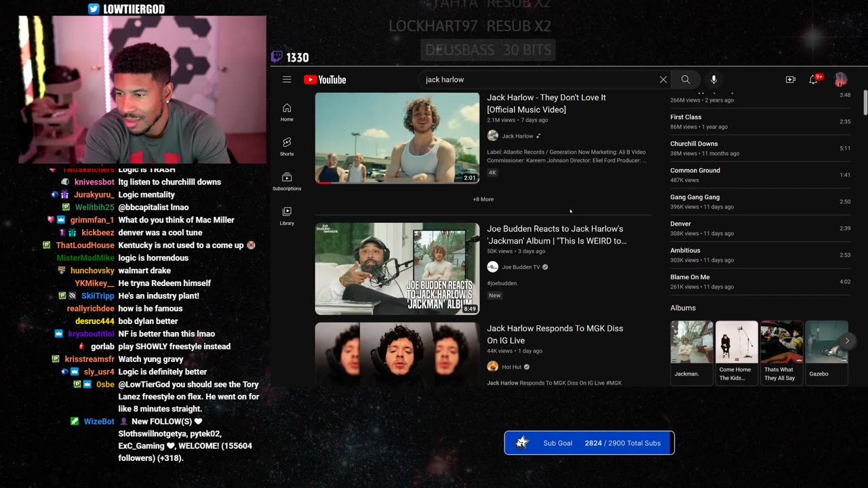The image size is (868, 488).
Task: Click the '@LowTierGod' mention in chat
Action: (142, 384)
